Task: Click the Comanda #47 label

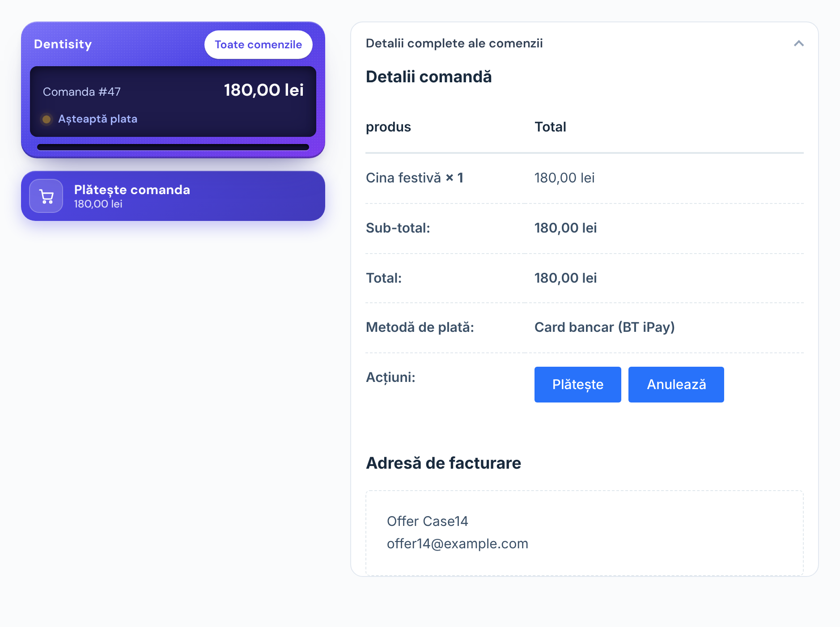Action: coord(82,92)
